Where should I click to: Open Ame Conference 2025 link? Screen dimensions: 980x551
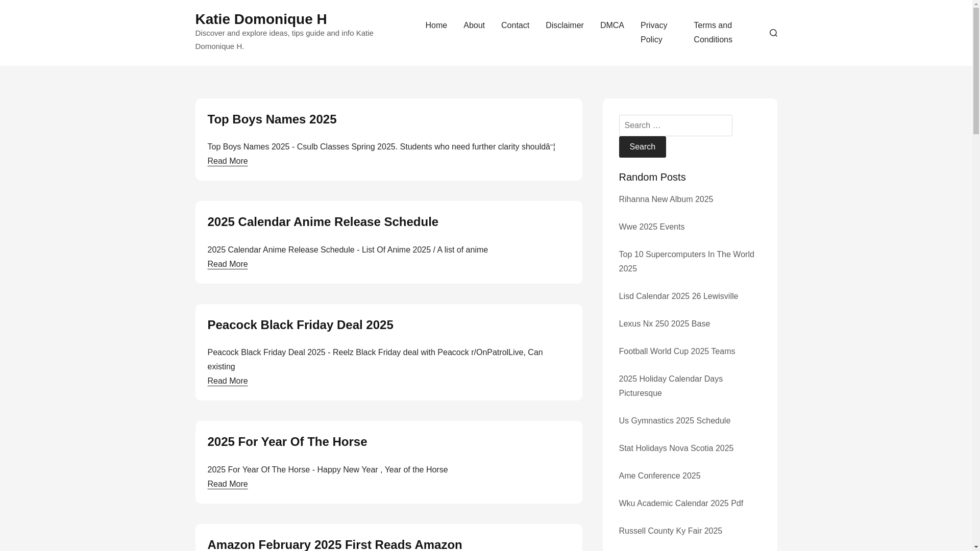659,476
